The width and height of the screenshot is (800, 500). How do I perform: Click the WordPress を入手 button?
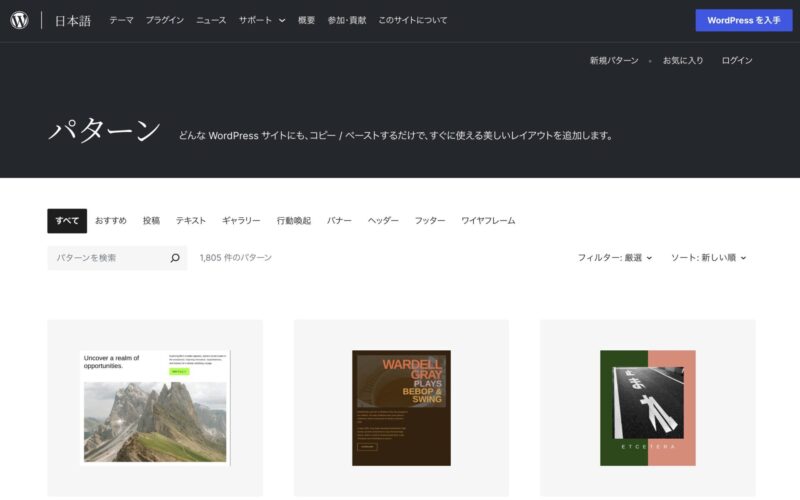point(743,20)
